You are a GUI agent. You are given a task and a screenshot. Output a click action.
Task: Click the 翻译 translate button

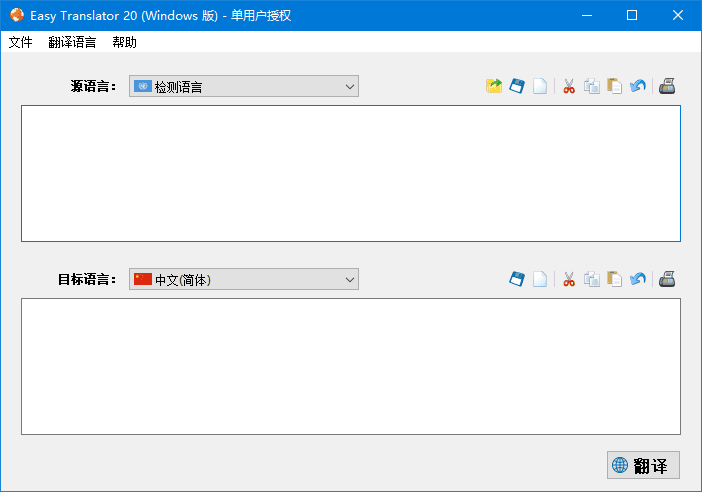(x=643, y=465)
